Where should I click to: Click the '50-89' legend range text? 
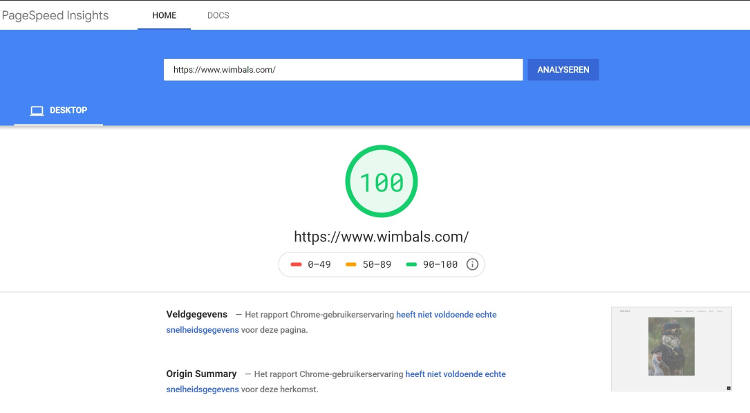coord(377,264)
